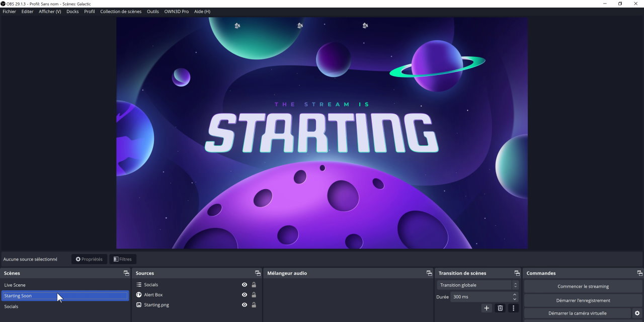Screen dimensions: 644x322
Task: Increase the Durée transition value
Action: [515, 295]
